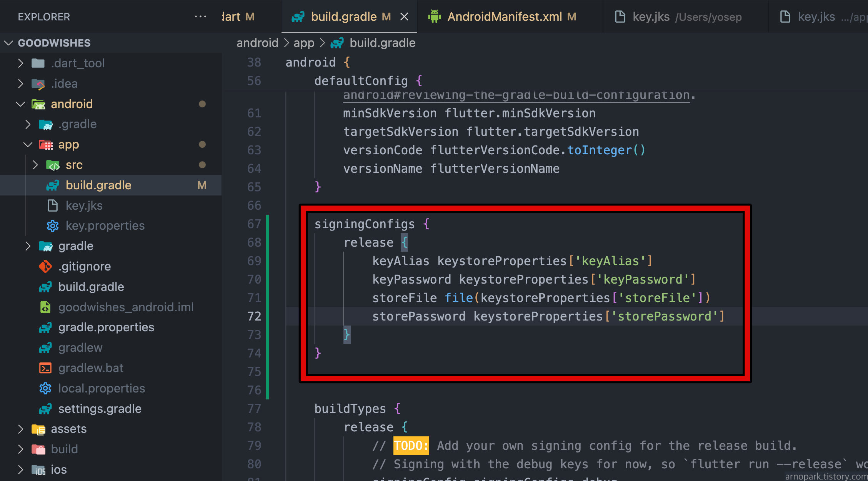Viewport: 868px width, 481px height.
Task: Click the yellow TODO highlight on line 79
Action: [411, 446]
